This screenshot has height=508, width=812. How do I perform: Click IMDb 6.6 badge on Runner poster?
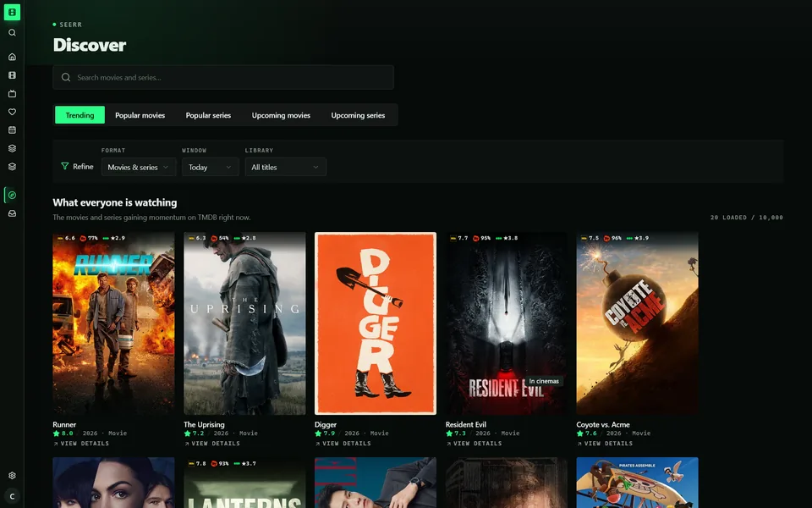coord(66,239)
